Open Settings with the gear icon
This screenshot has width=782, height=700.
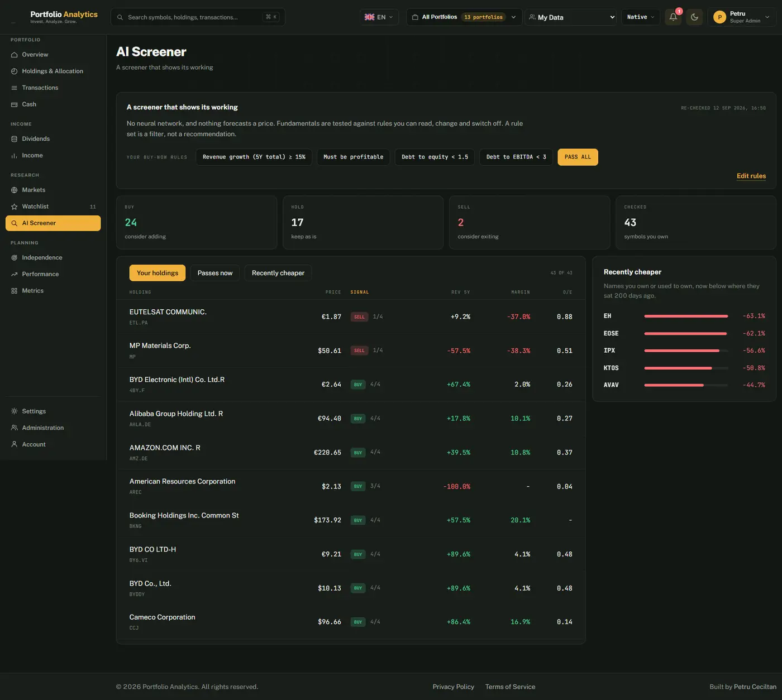[15, 411]
